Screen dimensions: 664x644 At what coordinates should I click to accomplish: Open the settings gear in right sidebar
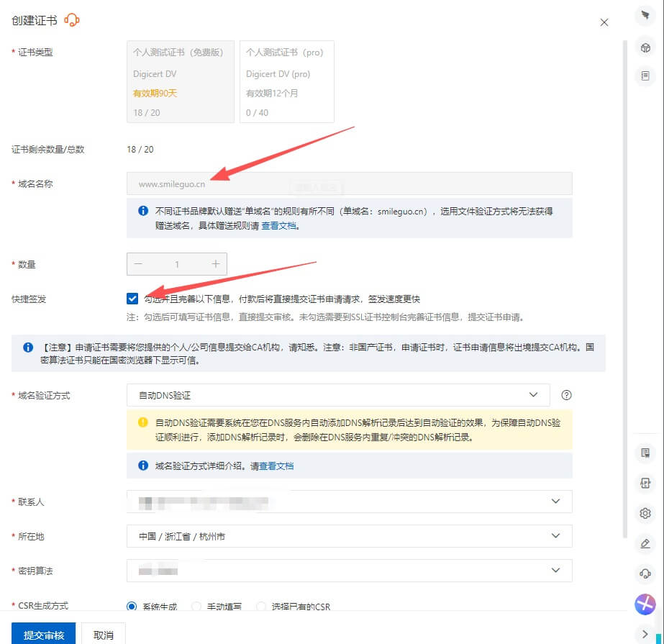pos(645,513)
